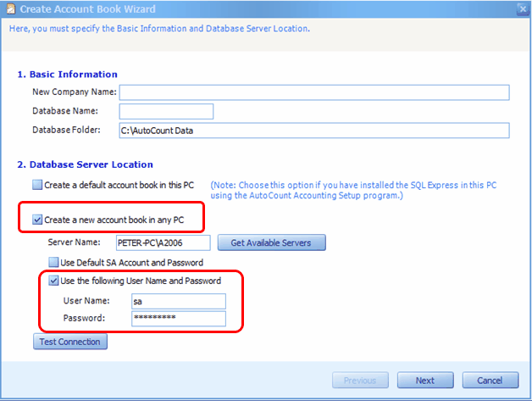Uncheck Create a new account book in any PC
Image resolution: width=532 pixels, height=401 pixels.
pyautogui.click(x=36, y=220)
